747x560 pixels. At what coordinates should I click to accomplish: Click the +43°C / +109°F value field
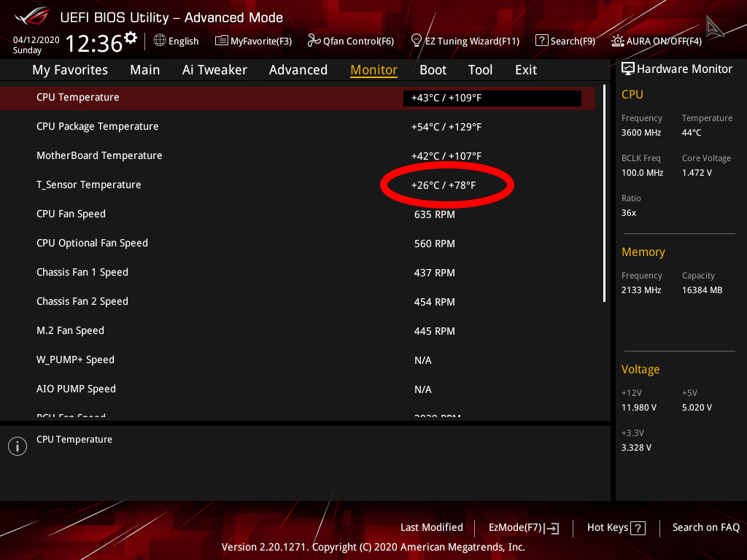point(492,98)
